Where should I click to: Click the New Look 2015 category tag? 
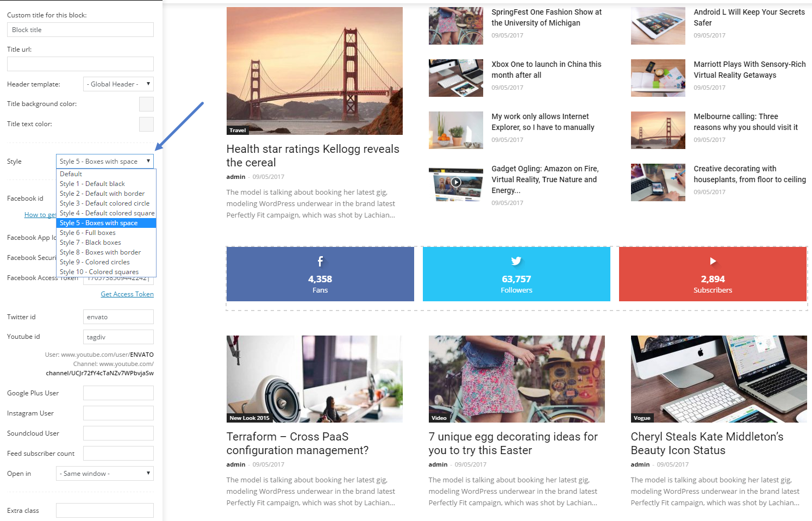pos(249,418)
